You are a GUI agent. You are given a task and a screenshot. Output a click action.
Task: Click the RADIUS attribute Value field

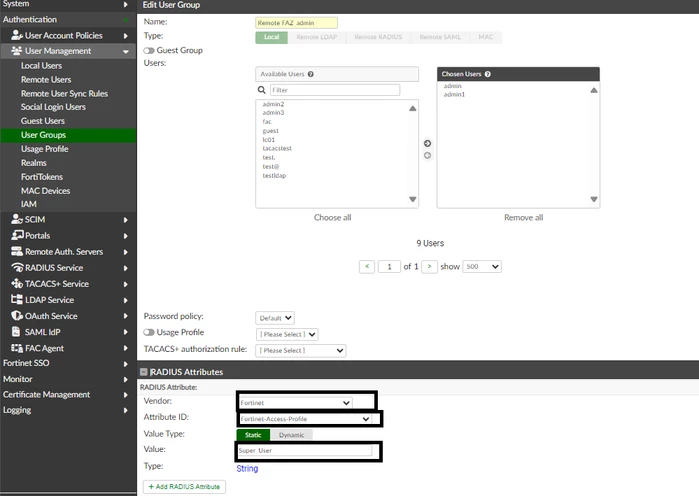304,451
